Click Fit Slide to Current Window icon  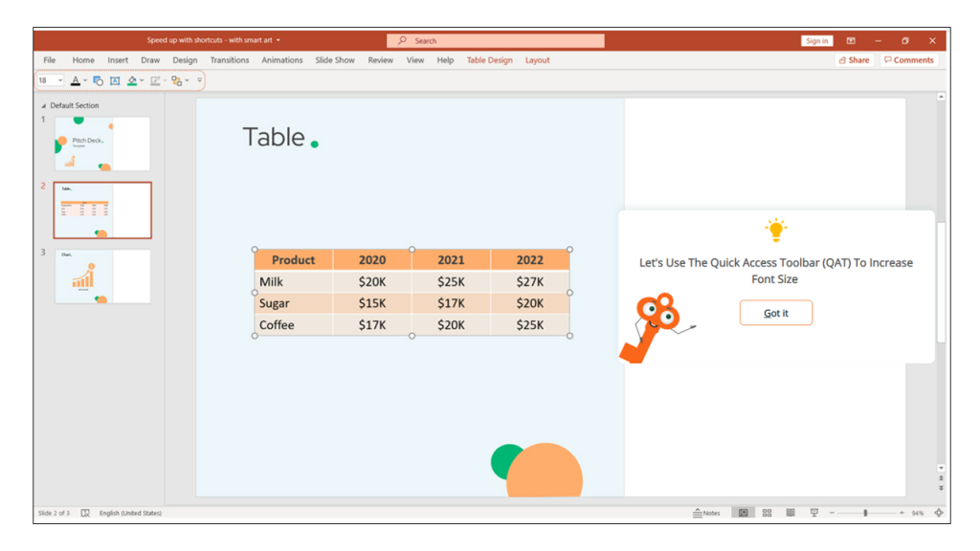tap(939, 513)
